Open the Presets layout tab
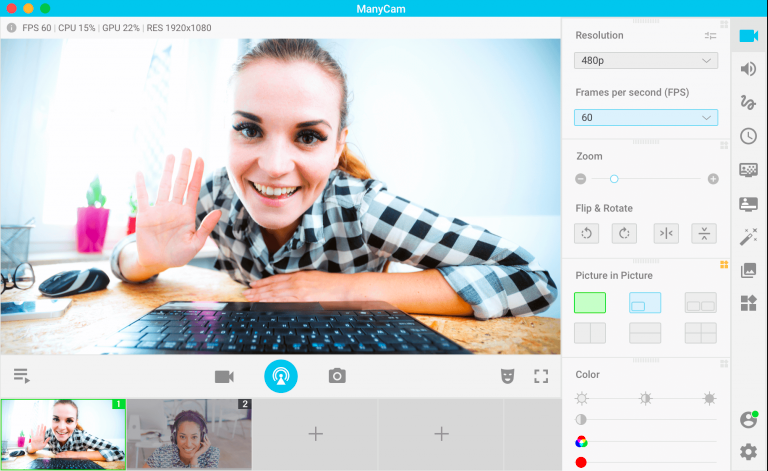Image resolution: width=768 pixels, height=471 pixels. (748, 304)
